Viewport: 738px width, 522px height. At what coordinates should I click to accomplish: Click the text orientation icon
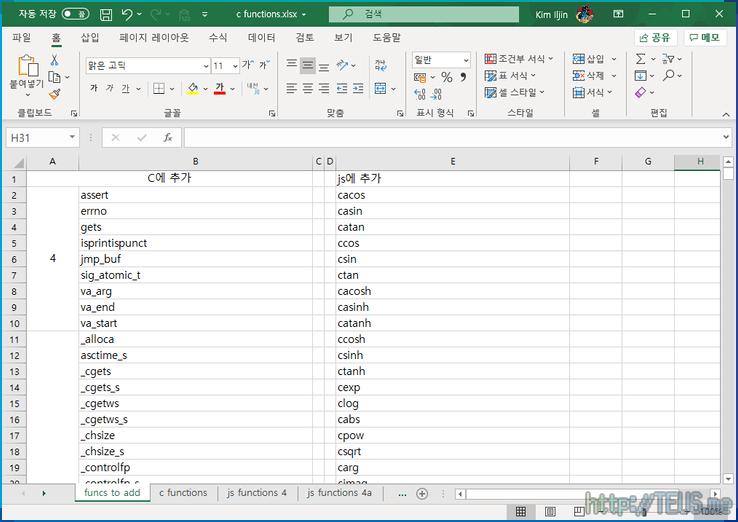342,65
